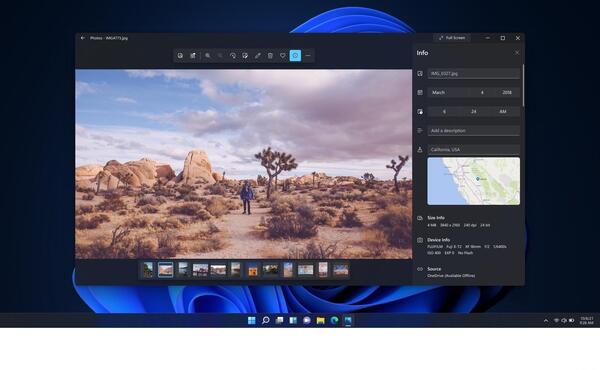Click the main desert photo
This screenshot has height=370, width=600.
pos(244,164)
